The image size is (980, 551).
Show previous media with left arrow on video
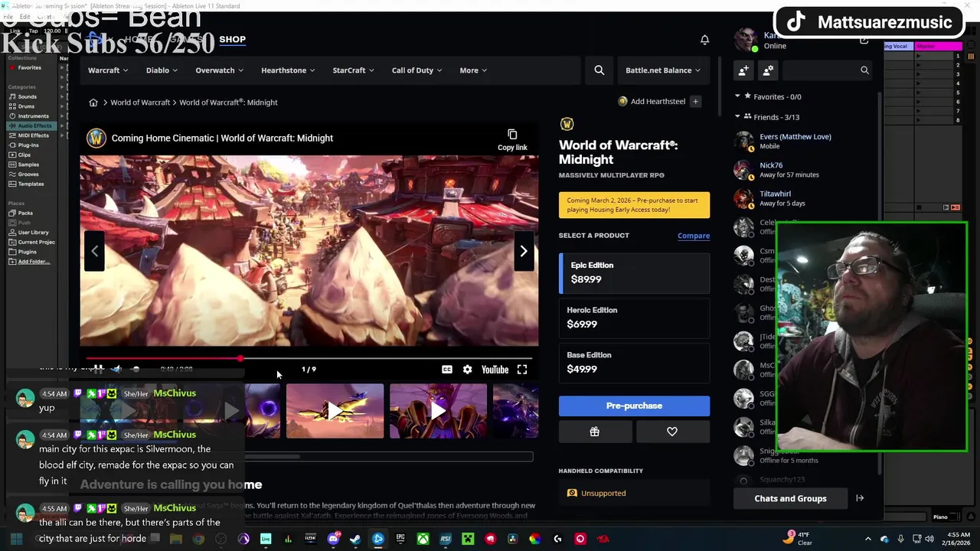pyautogui.click(x=94, y=251)
